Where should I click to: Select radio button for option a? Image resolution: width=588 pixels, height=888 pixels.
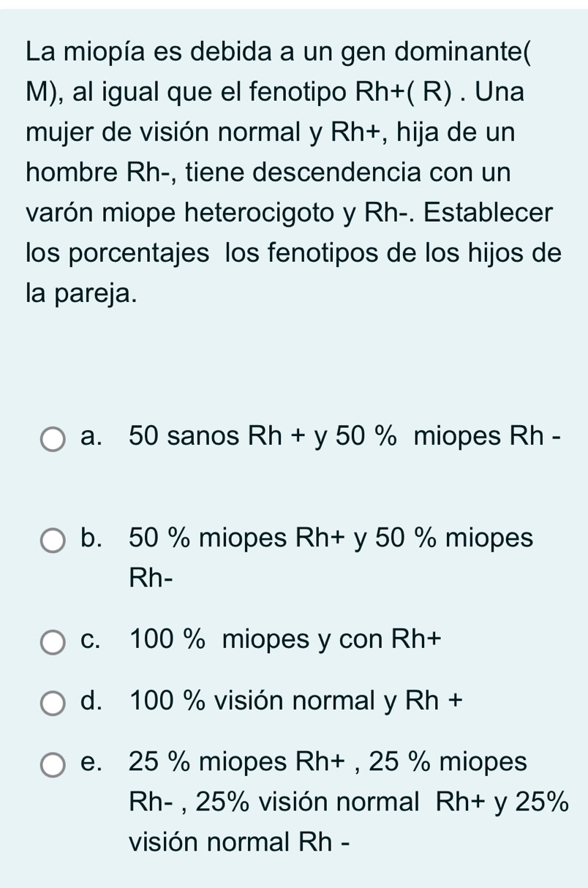click(52, 440)
